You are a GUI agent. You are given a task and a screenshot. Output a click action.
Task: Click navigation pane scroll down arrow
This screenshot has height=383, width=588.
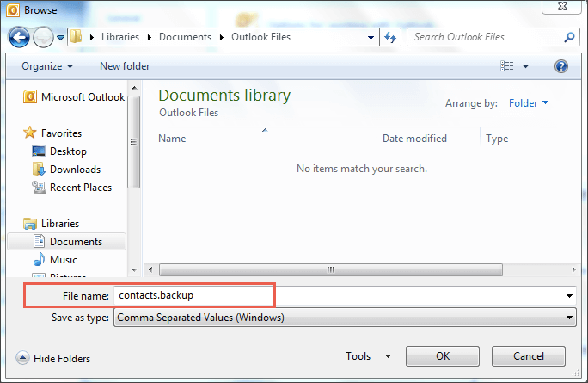(134, 270)
